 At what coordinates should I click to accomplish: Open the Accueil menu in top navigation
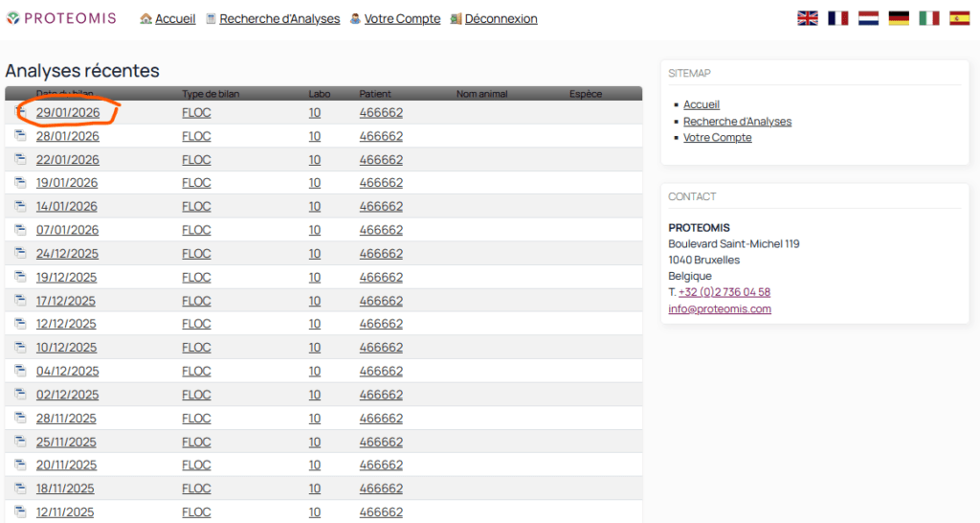[x=174, y=19]
